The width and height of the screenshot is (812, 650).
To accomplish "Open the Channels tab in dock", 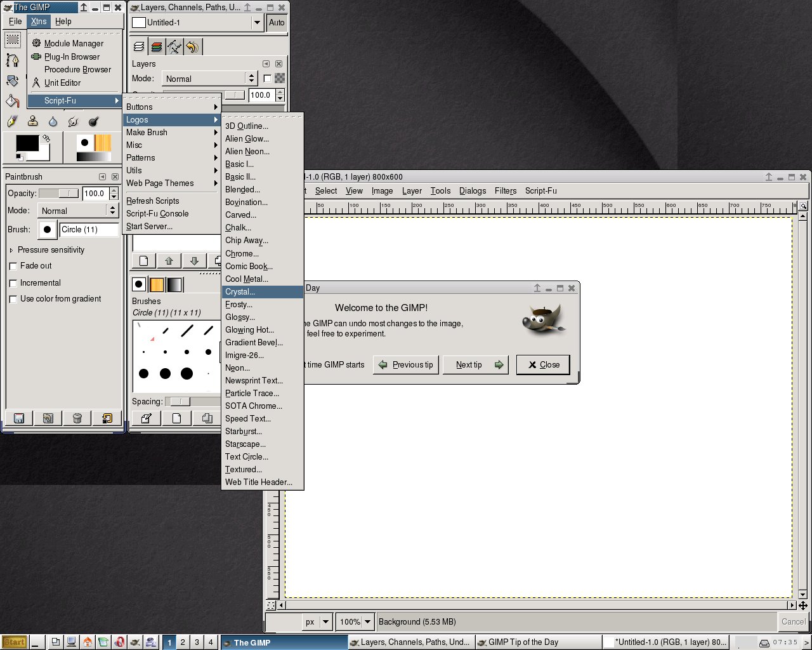I will [157, 46].
